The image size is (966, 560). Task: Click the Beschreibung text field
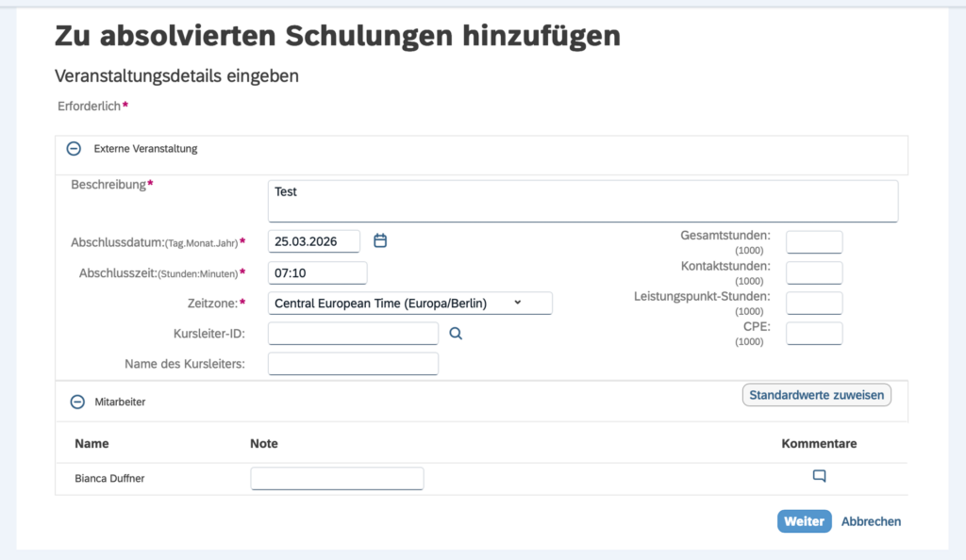[x=582, y=201]
